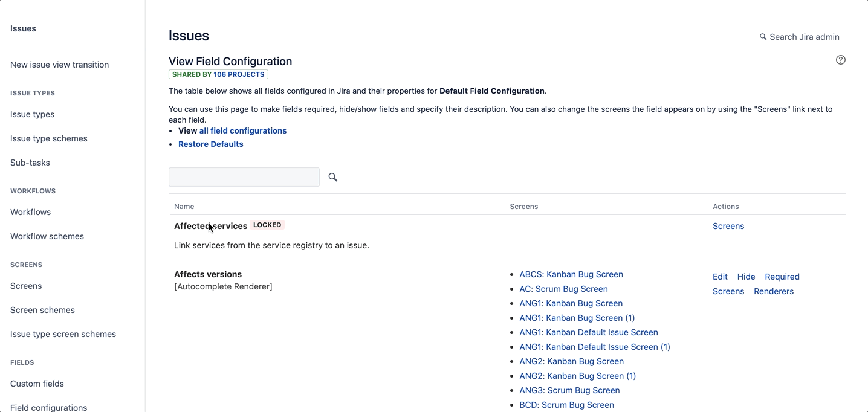Open the ABCS: Kanban Bug Screen link

(x=571, y=274)
